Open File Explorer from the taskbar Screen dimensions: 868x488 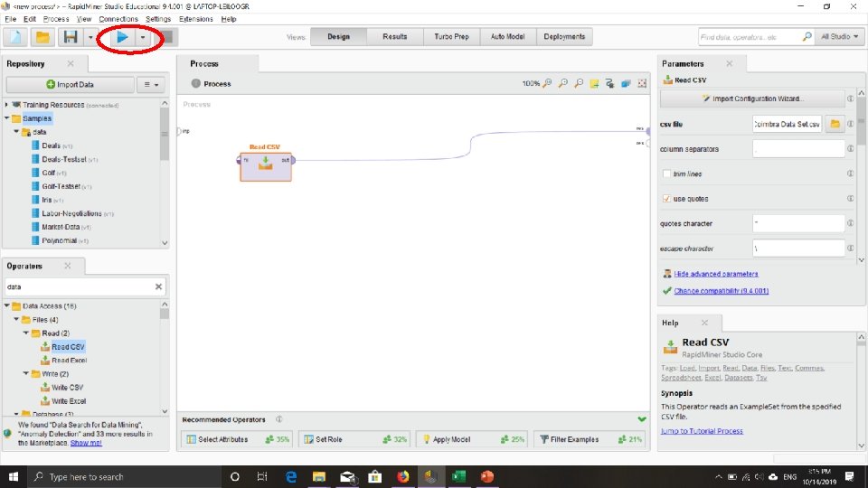(x=319, y=476)
